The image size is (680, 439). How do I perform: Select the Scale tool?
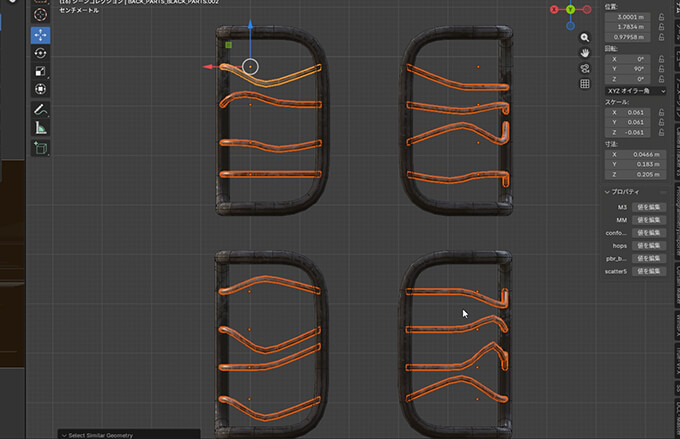pos(41,71)
